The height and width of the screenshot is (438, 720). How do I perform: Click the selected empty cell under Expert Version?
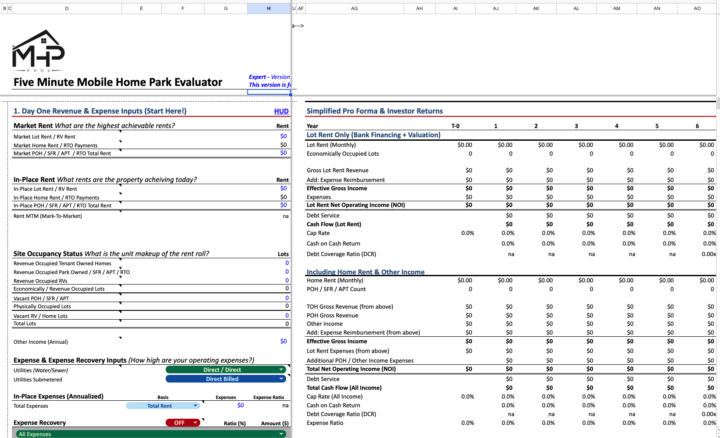(269, 92)
